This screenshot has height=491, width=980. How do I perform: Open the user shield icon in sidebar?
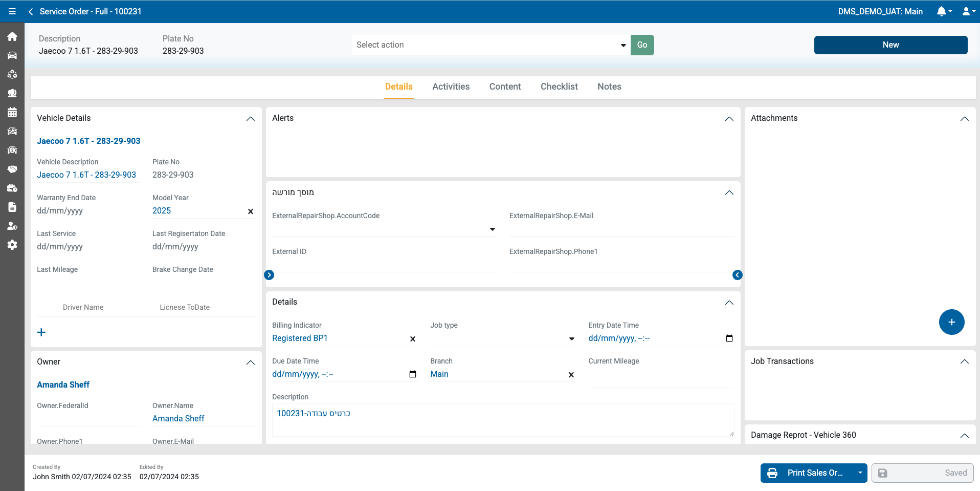click(12, 226)
